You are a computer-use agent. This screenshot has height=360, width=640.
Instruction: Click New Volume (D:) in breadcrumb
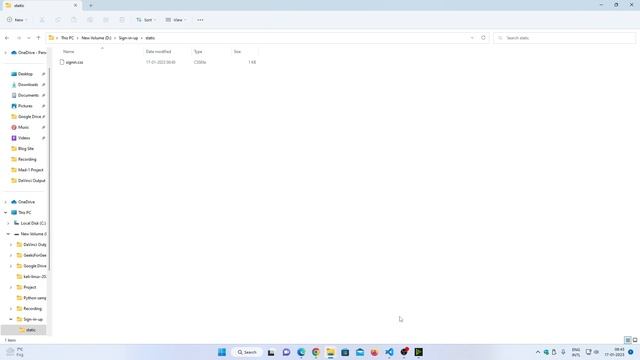pyautogui.click(x=96, y=38)
